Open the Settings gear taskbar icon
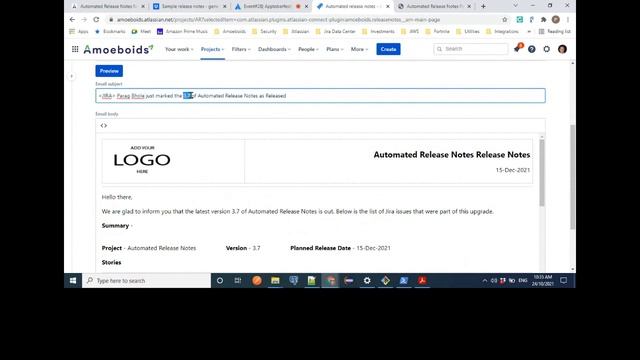 [367, 281]
